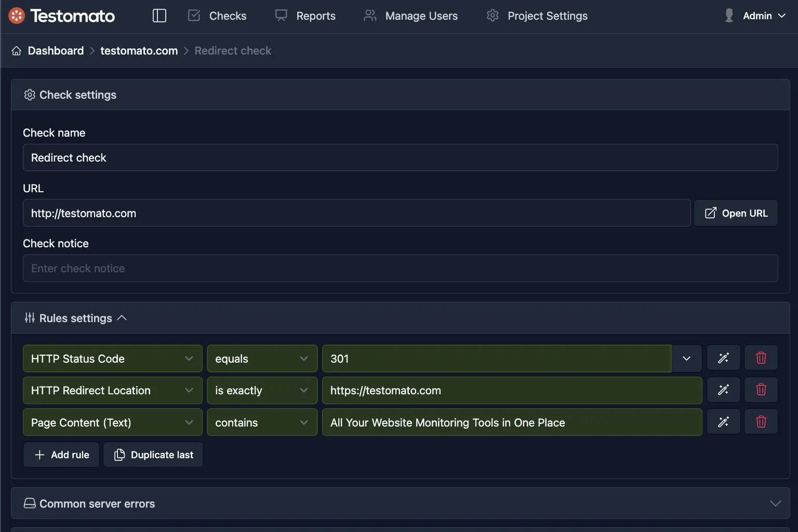Click the Enter check notice input field
798x532 pixels.
[x=400, y=268]
